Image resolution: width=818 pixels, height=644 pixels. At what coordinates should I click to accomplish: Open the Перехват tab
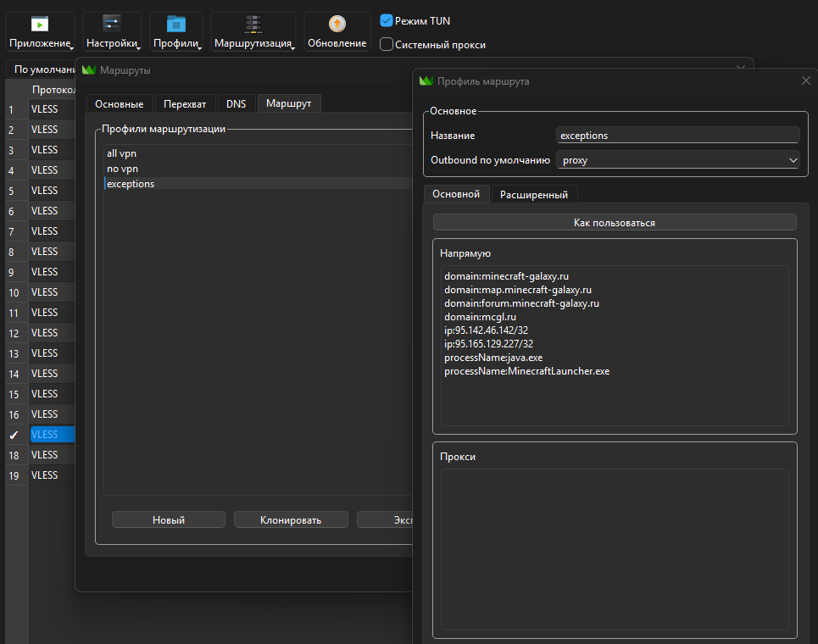185,103
